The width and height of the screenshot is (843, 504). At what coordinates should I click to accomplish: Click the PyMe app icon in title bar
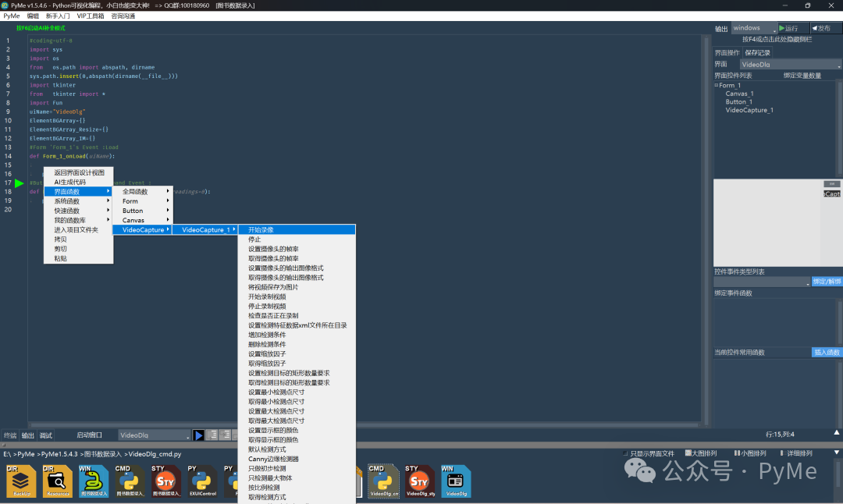coord(5,5)
